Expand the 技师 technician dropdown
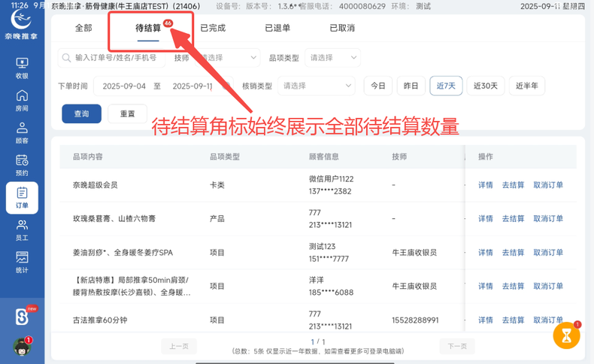The height and width of the screenshot is (364, 594). (x=227, y=58)
